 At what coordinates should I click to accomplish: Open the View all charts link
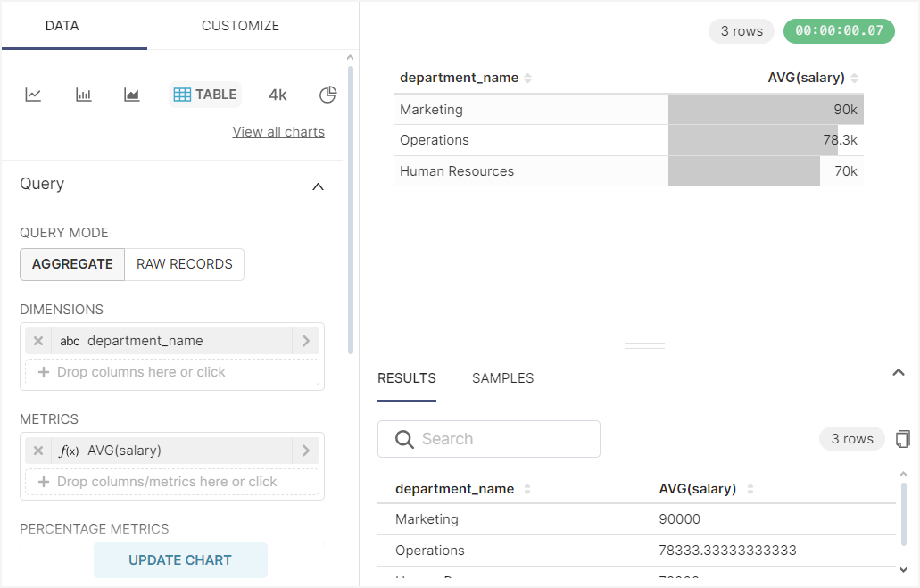[x=278, y=132]
